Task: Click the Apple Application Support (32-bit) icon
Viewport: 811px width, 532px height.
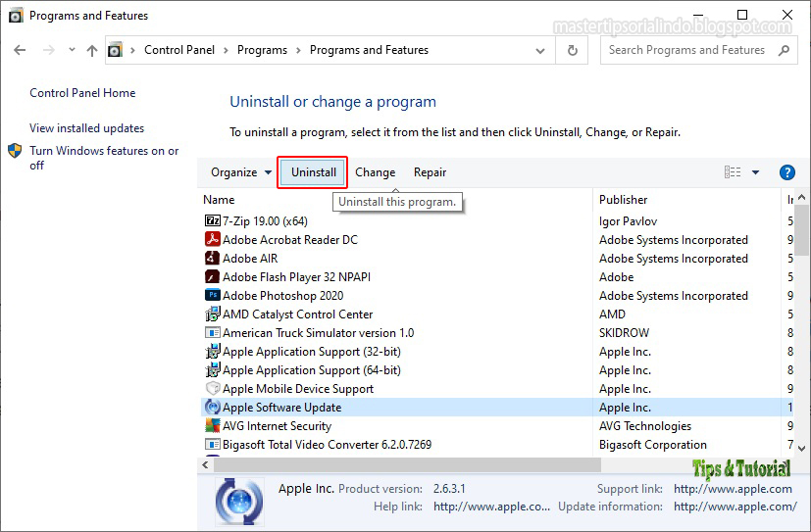Action: 213,351
